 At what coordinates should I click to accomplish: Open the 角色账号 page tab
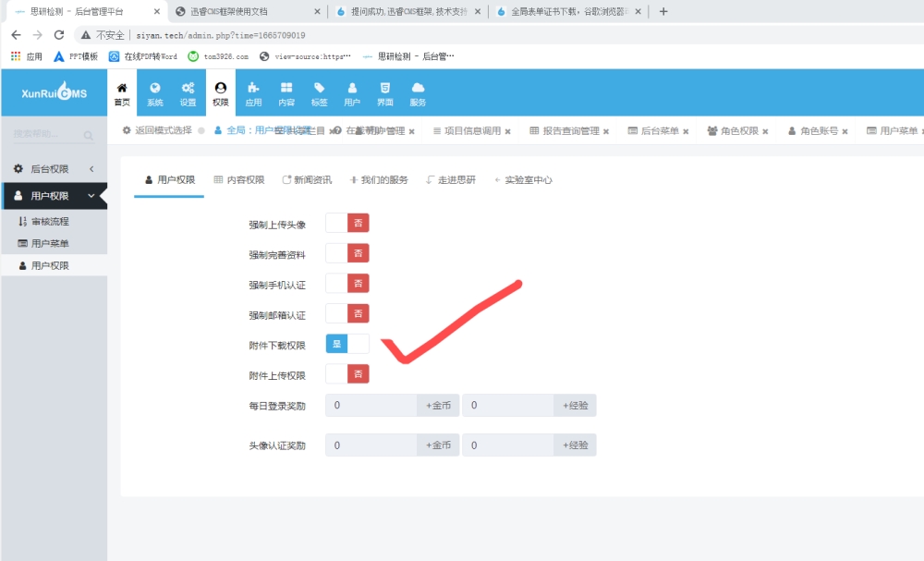click(813, 131)
